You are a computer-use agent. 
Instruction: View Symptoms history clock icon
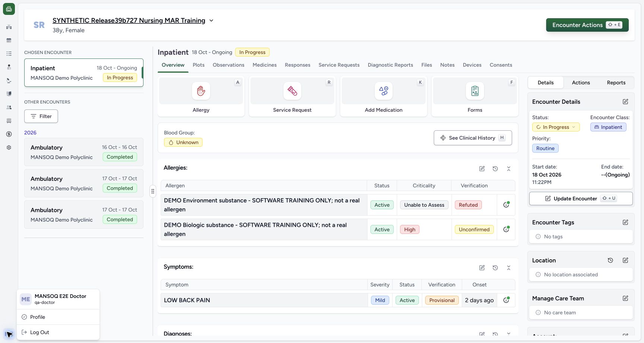coord(495,268)
